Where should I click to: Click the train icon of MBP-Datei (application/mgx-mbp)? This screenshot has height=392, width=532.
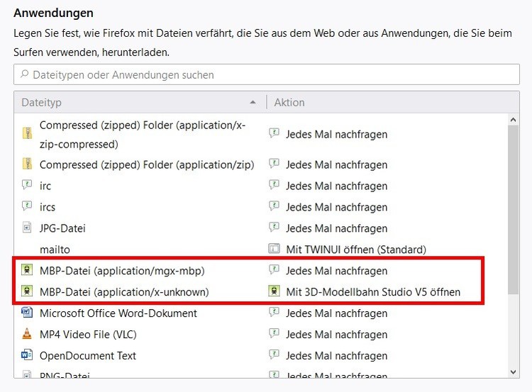27,270
